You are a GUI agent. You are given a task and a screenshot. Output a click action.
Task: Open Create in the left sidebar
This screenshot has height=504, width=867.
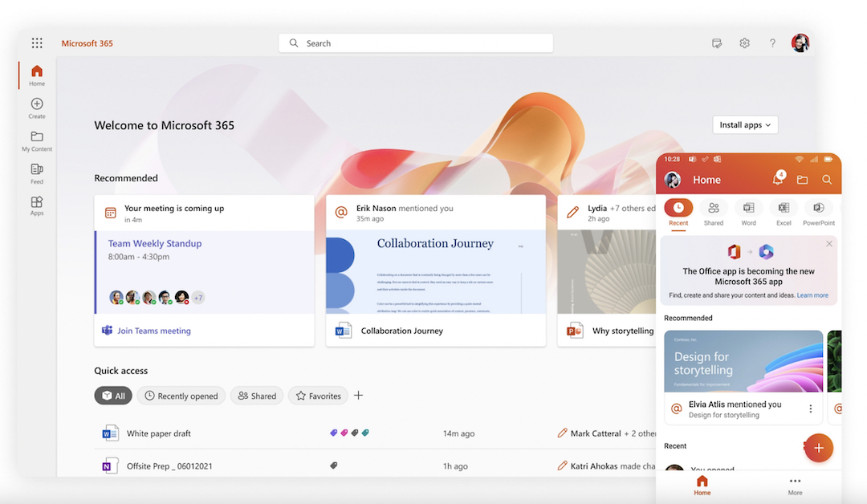tap(37, 108)
